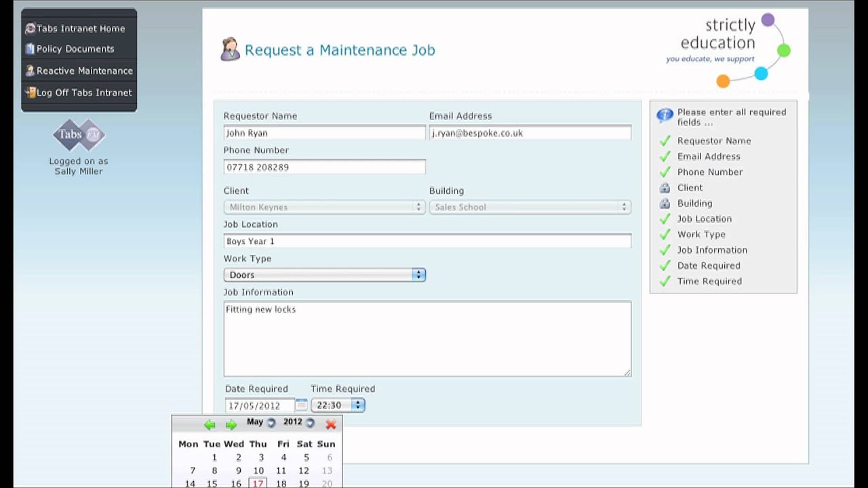
Task: Focus the Date Required field
Action: coord(260,405)
